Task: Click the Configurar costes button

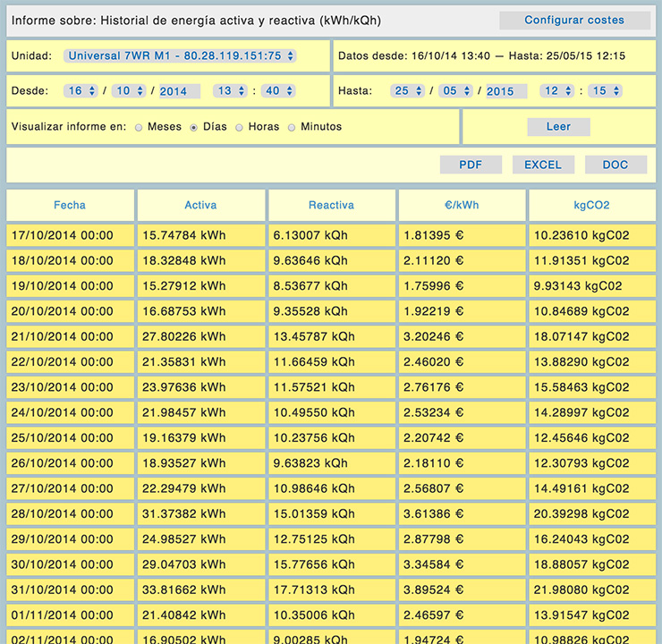Action: point(574,20)
